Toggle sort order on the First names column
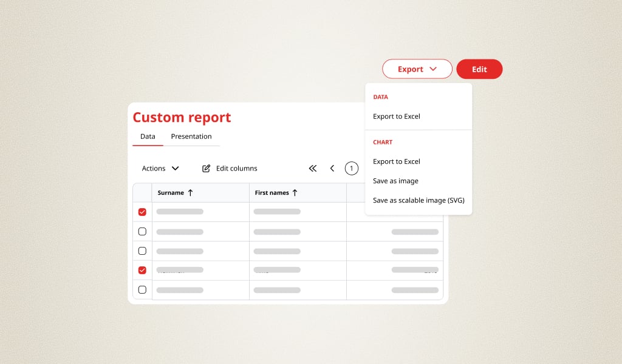 pyautogui.click(x=276, y=192)
